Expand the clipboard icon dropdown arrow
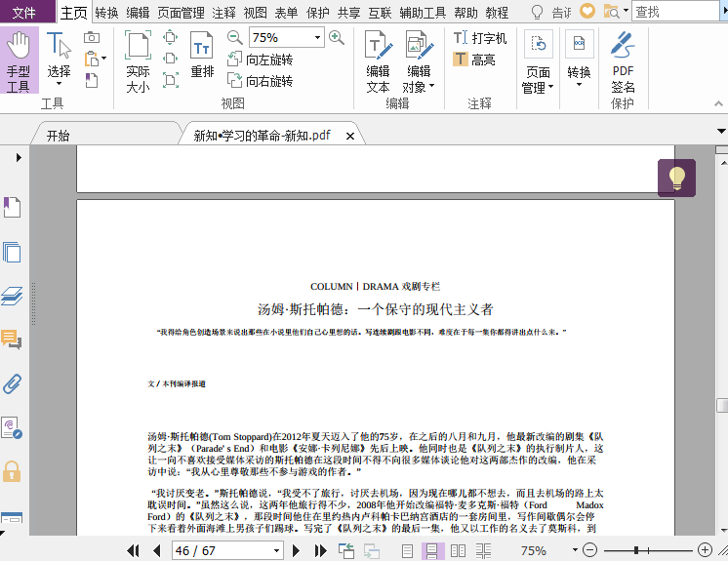Image resolution: width=728 pixels, height=561 pixels. [x=104, y=59]
